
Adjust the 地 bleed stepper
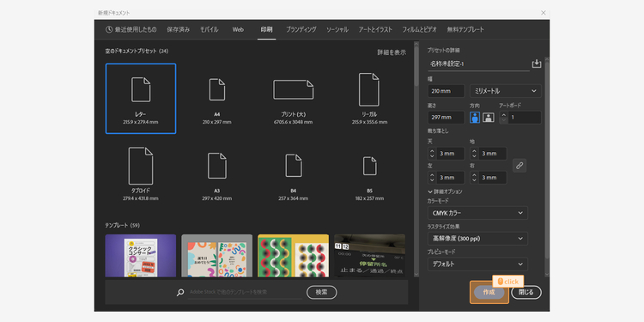[474, 154]
